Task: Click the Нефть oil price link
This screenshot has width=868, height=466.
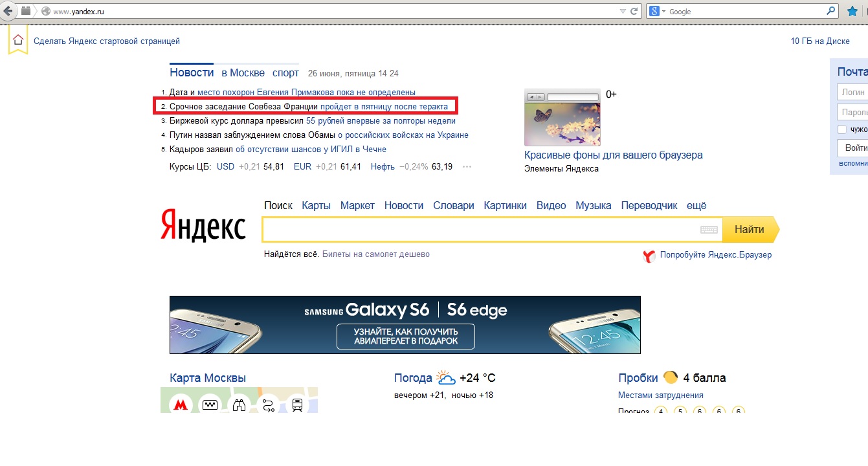Action: coord(383,166)
